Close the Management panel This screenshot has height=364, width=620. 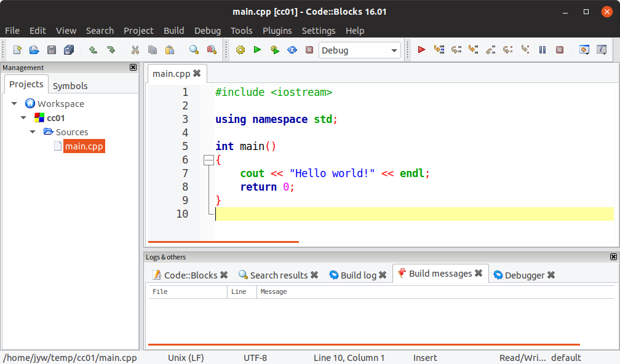[x=133, y=68]
